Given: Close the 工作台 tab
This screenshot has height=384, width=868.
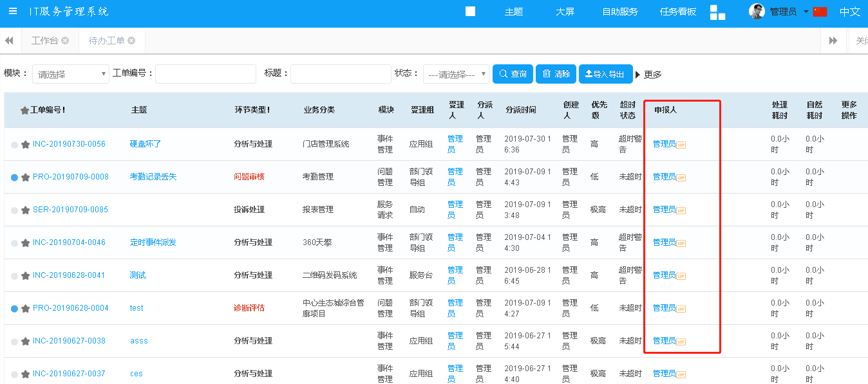Looking at the screenshot, I should click(x=65, y=41).
